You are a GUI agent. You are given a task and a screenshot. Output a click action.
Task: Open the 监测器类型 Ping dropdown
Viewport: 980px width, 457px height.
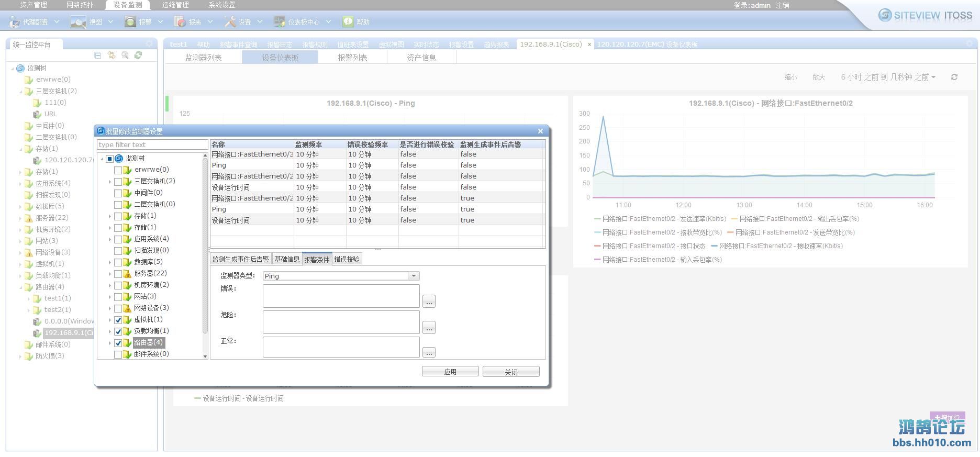[414, 276]
